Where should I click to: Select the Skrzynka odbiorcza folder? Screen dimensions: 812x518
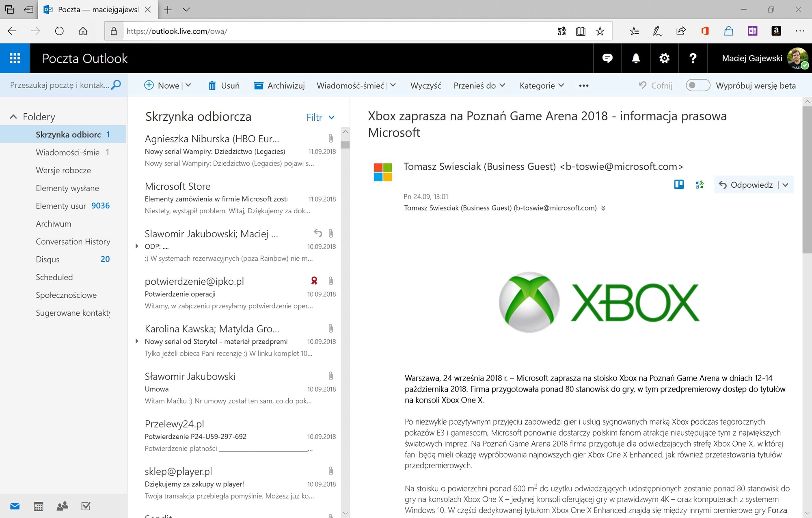point(63,134)
